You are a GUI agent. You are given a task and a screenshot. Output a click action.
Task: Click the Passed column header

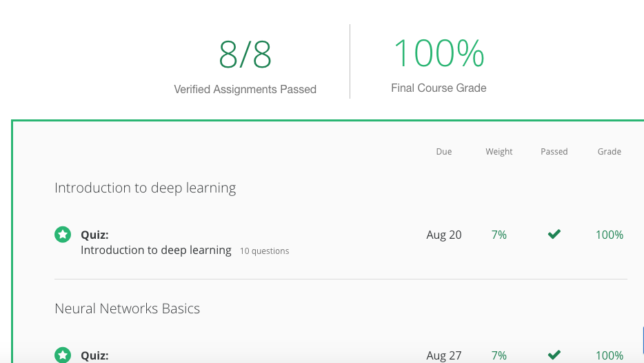[554, 152]
